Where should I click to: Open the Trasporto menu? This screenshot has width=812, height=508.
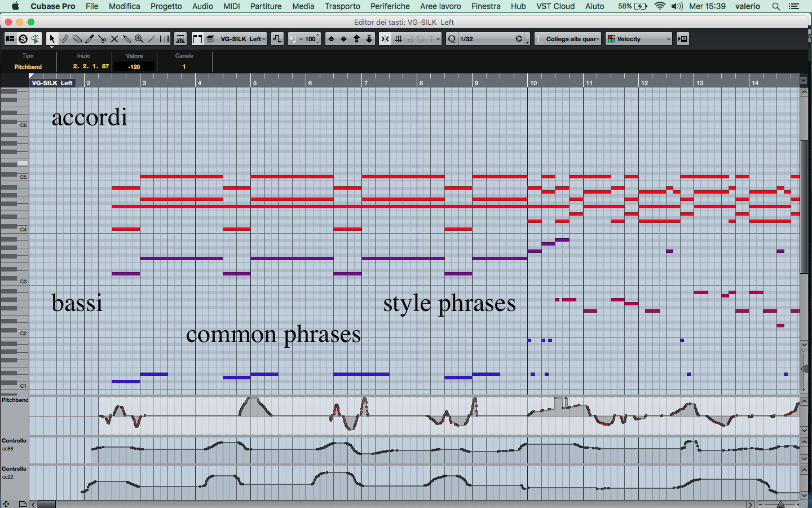342,6
